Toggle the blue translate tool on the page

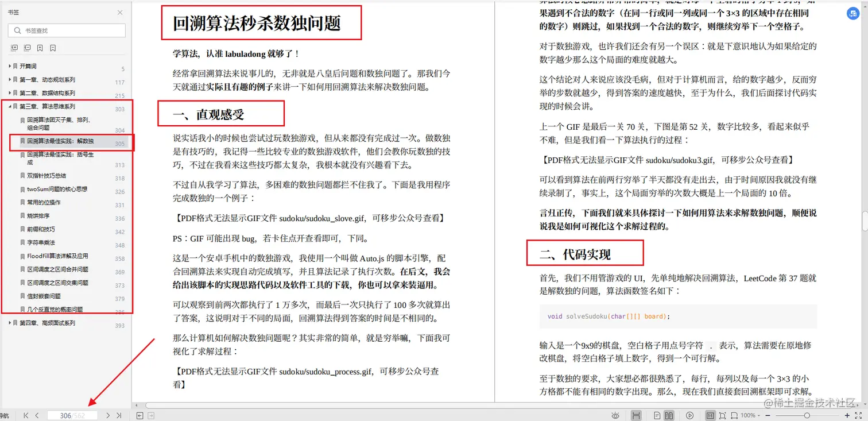pos(853,13)
